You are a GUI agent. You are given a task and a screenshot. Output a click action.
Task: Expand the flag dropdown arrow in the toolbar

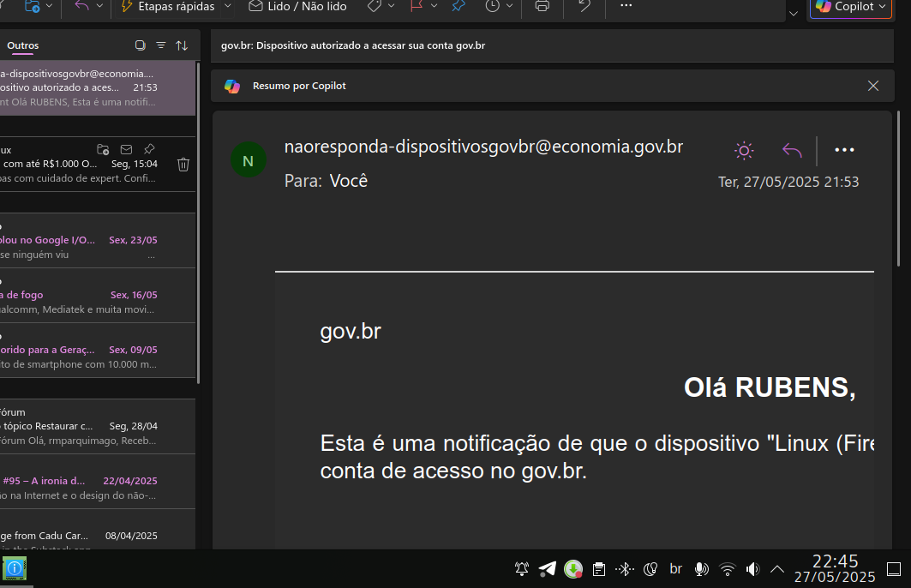click(x=434, y=6)
